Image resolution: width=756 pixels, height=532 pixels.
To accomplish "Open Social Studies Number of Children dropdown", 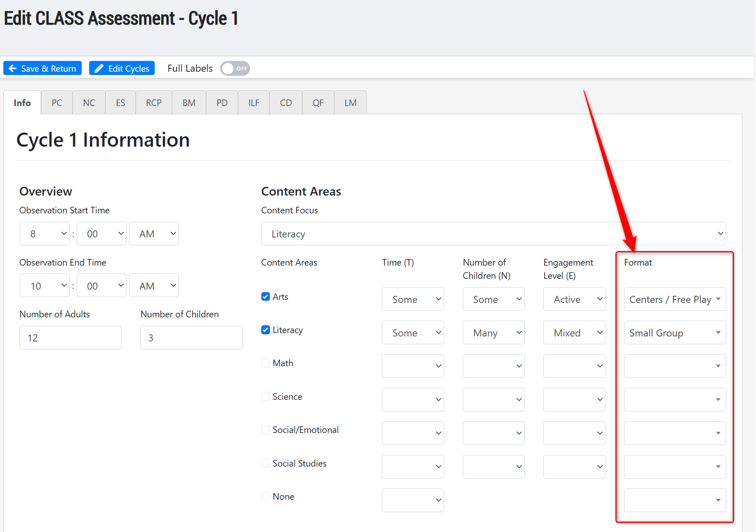I will click(x=493, y=467).
